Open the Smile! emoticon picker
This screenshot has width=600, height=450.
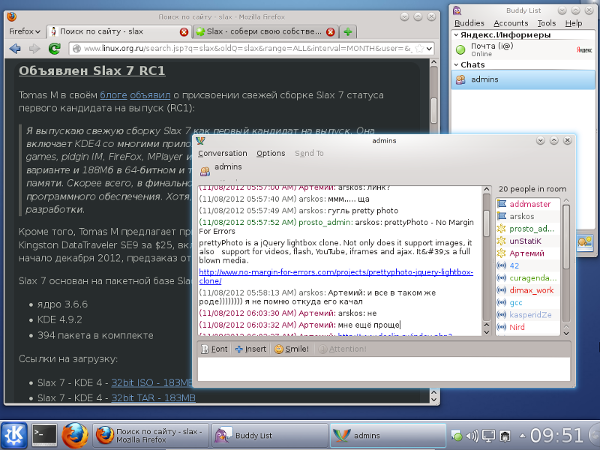click(292, 349)
